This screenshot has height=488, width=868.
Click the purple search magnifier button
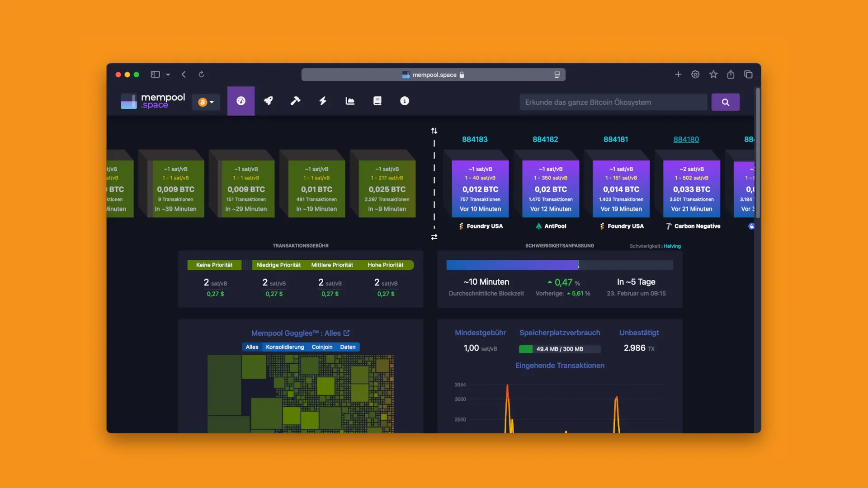725,102
